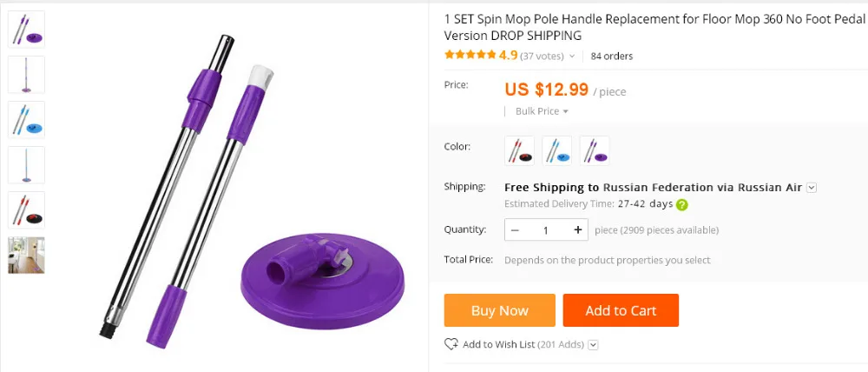View the first purple mop set thumbnail

pos(26,30)
